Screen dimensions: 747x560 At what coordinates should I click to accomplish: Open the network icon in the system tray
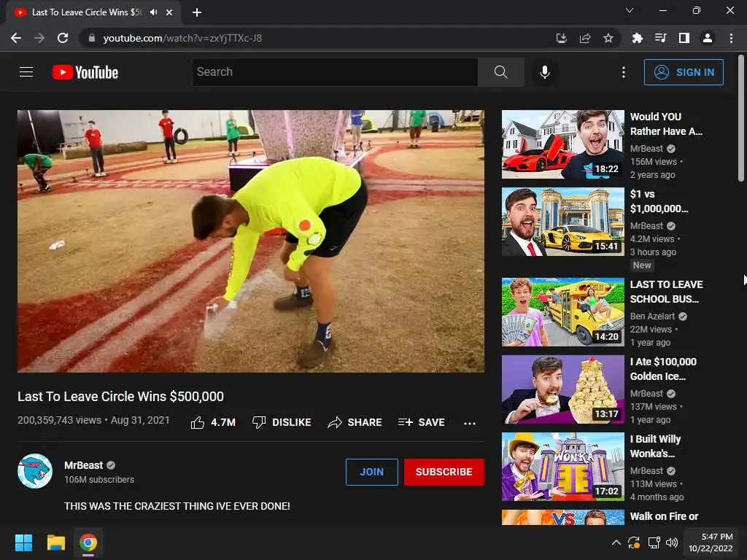coord(653,542)
